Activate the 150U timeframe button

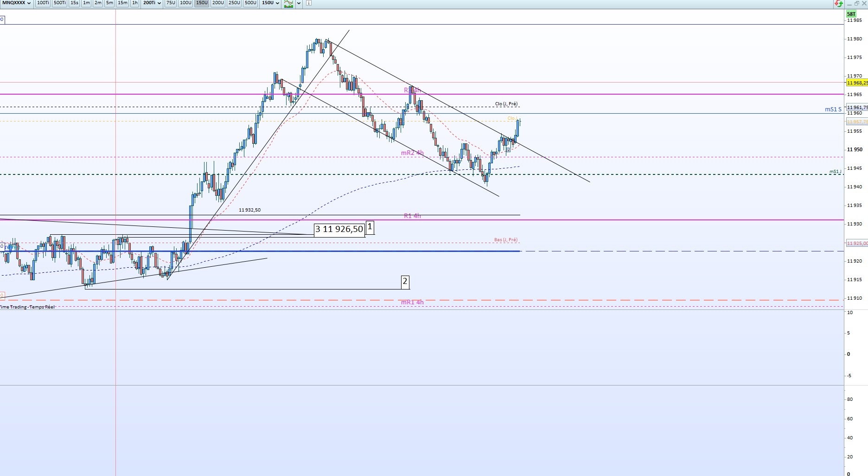(x=202, y=3)
